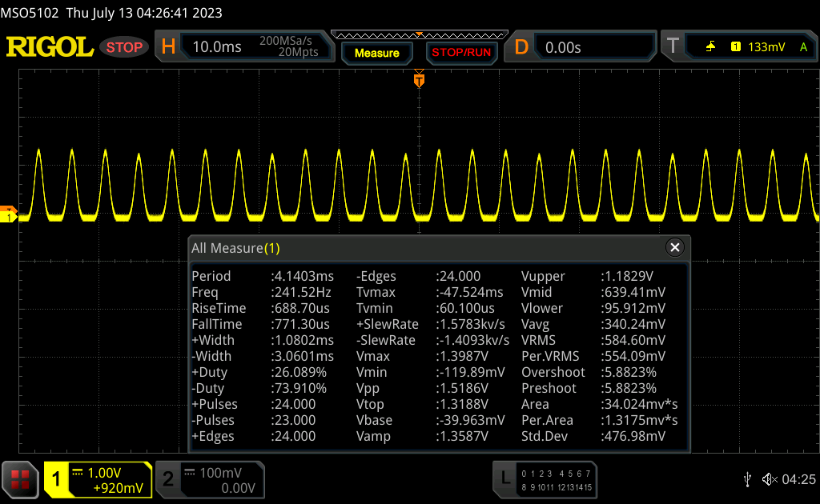The height and width of the screenshot is (504, 820).
Task: Select the +Duty 26.089% measurement
Action: pyautogui.click(x=259, y=372)
